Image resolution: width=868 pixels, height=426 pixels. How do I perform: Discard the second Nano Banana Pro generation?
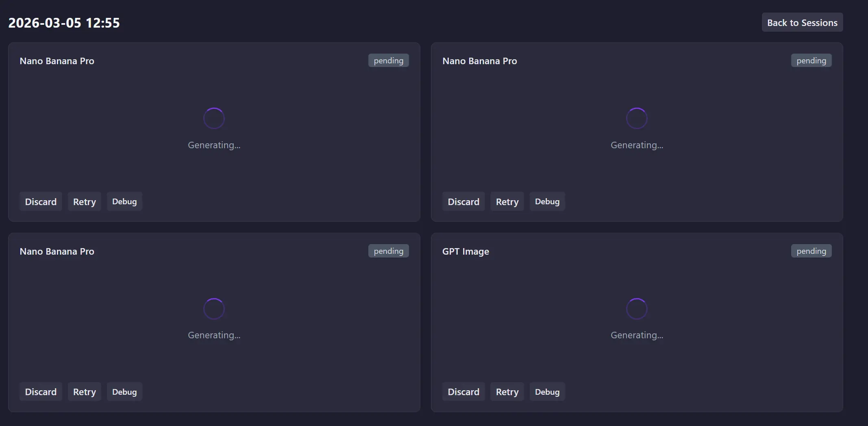pos(463,202)
